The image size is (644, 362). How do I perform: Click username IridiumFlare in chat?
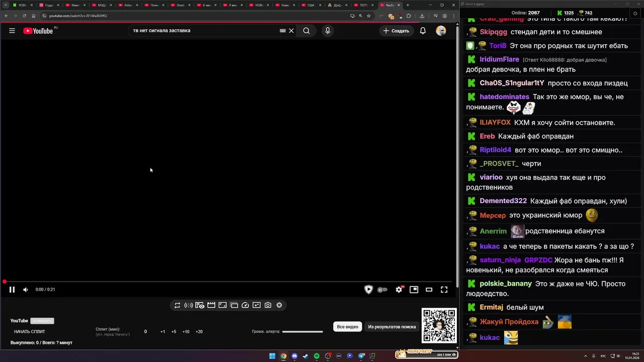499,59
